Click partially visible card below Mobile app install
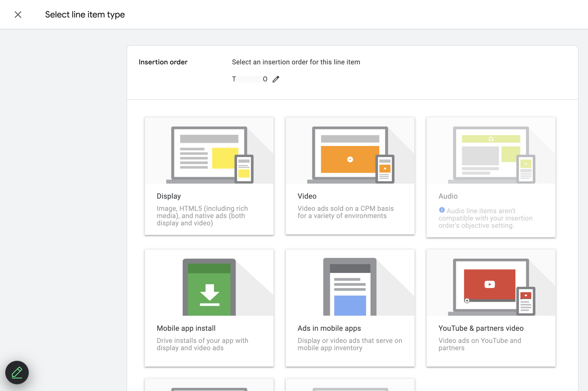Image resolution: width=588 pixels, height=391 pixels. (209, 385)
